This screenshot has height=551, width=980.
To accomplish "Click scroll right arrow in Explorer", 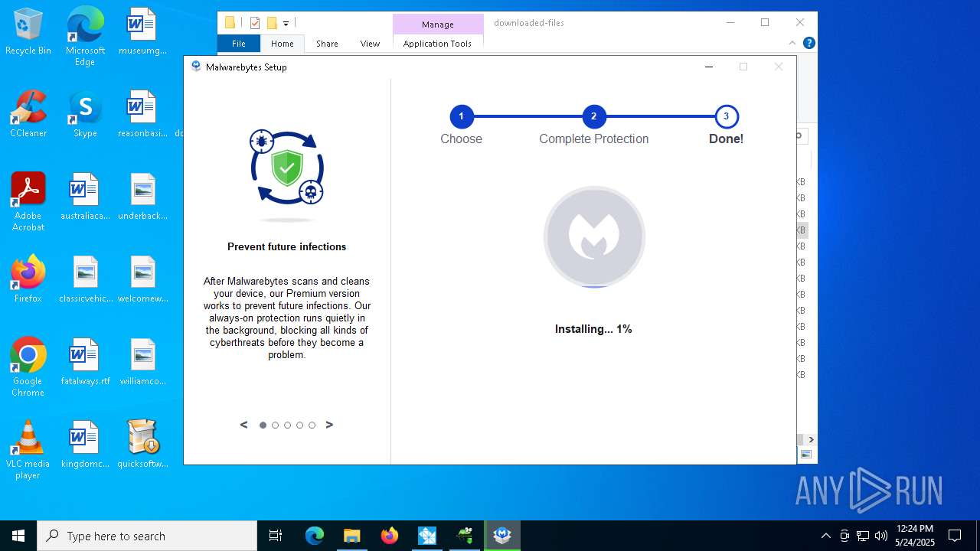I will coord(811,439).
